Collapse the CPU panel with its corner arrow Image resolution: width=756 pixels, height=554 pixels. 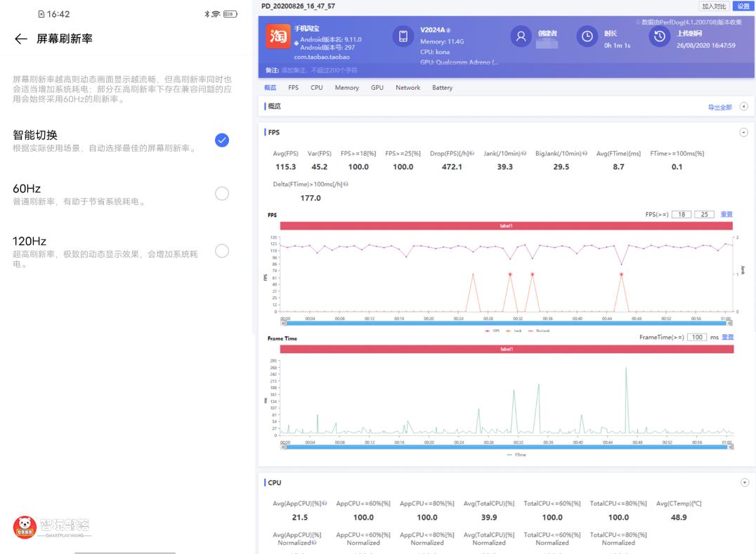coord(744,482)
